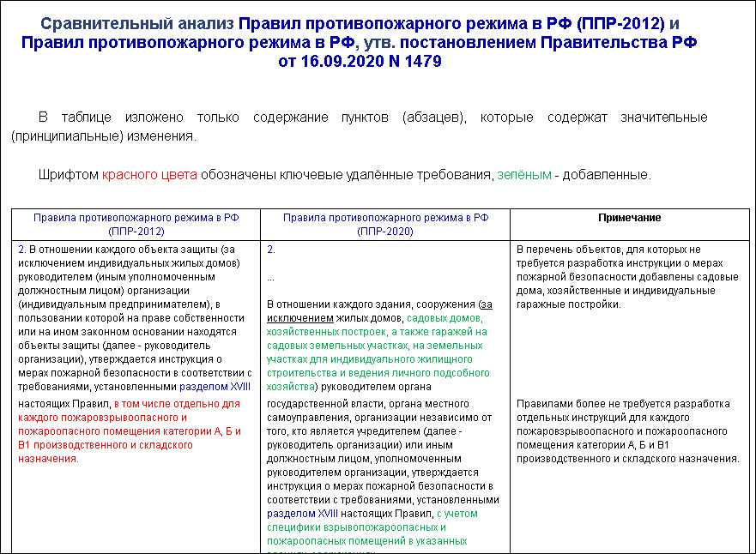Click the intro paragraph starting 'В таблице изложено'
The width and height of the screenshot is (756, 554).
click(372, 117)
